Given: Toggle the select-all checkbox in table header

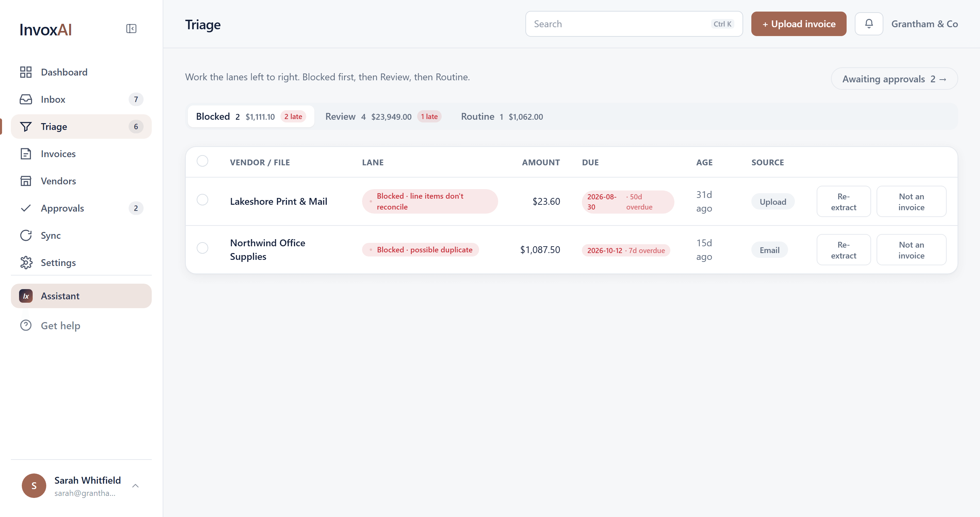Looking at the screenshot, I should tap(202, 161).
